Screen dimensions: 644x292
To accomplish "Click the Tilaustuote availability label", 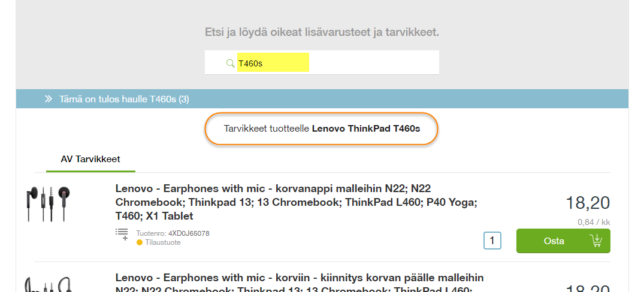I will pyautogui.click(x=162, y=242).
